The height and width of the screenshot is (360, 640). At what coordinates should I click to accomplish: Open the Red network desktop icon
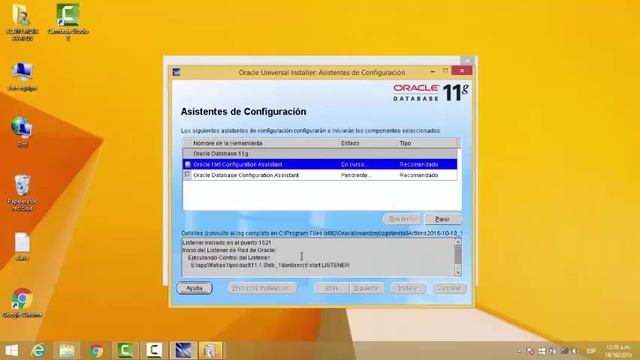(x=22, y=132)
